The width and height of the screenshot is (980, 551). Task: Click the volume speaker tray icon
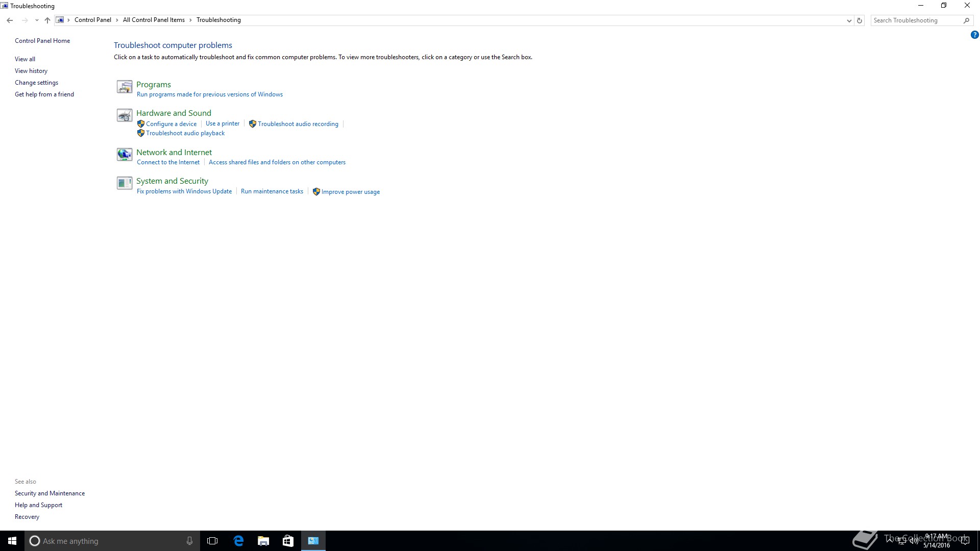[x=914, y=541]
